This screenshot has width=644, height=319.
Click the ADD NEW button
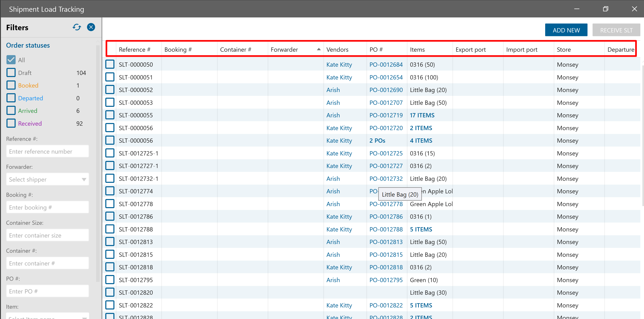[x=566, y=30]
